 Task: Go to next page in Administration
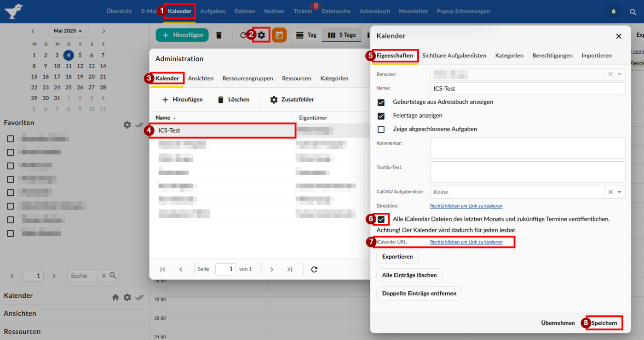click(272, 269)
